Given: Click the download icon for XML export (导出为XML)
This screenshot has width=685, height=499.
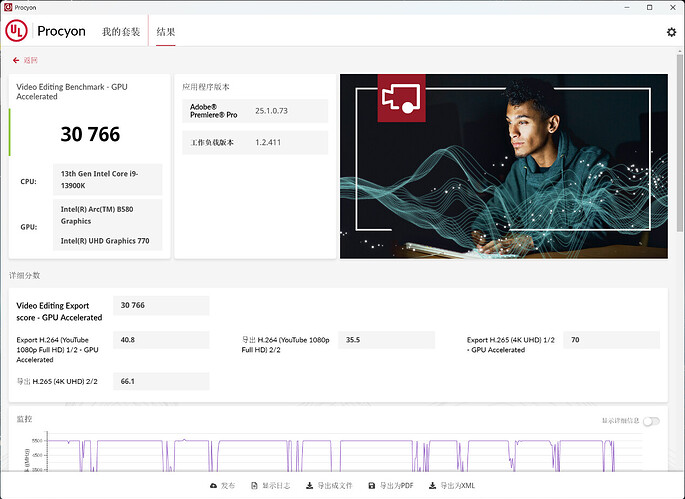Looking at the screenshot, I should click(432, 486).
